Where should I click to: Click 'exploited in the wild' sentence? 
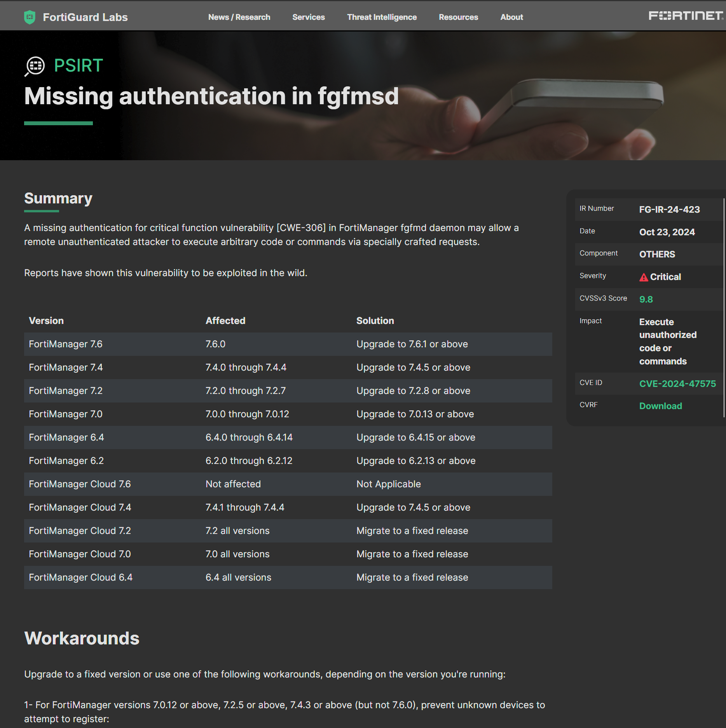166,273
